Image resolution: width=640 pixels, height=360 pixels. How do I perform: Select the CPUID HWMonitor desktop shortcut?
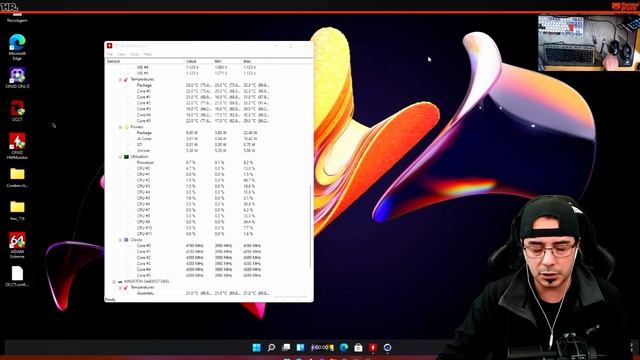tap(17, 146)
